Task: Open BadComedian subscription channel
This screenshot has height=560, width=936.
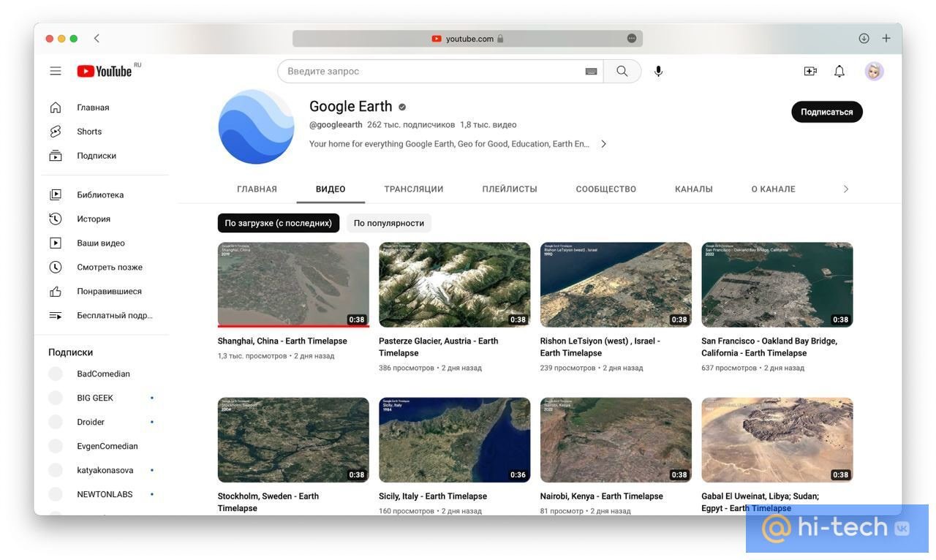Action: pos(105,374)
